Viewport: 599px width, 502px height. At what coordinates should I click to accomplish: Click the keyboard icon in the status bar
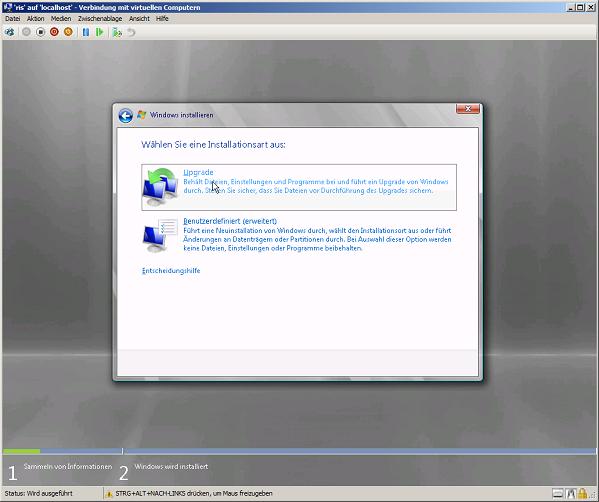(558, 494)
